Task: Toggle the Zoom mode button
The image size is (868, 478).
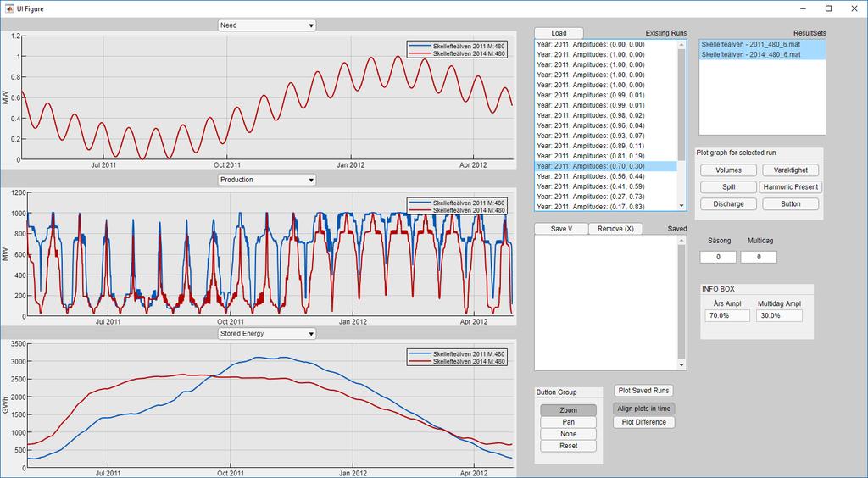Action: pos(569,410)
